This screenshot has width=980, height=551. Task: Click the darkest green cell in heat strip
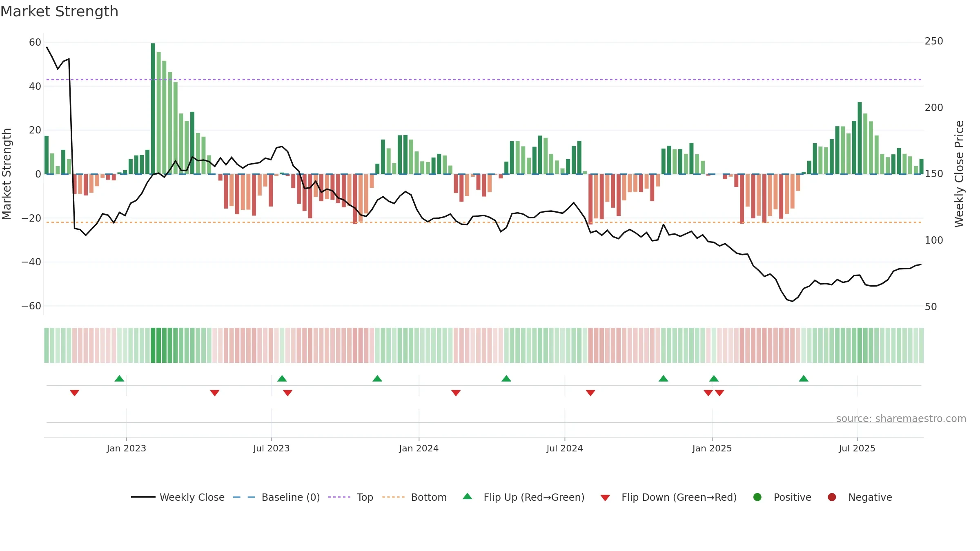point(153,345)
